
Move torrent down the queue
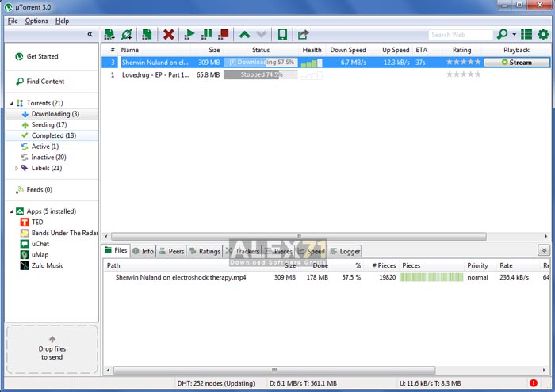[x=262, y=34]
